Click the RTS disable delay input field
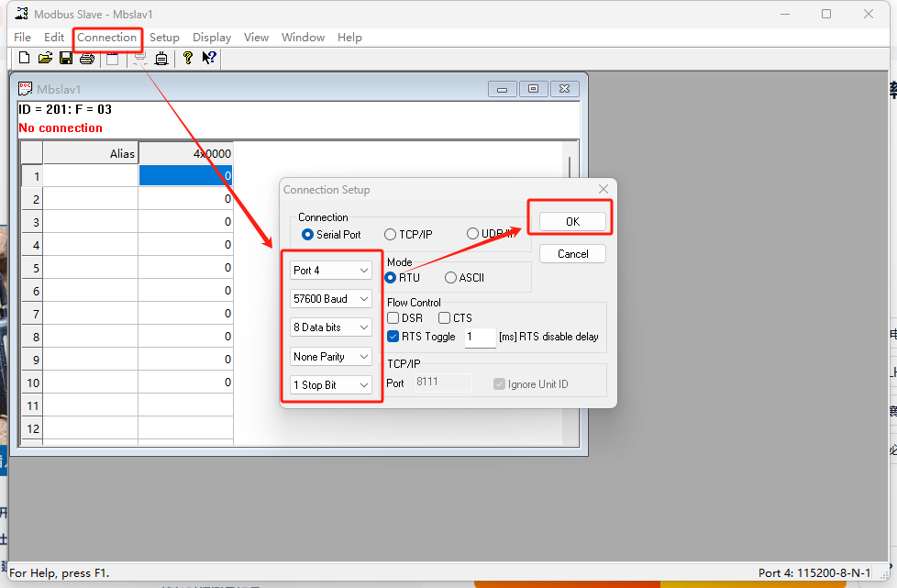 480,338
